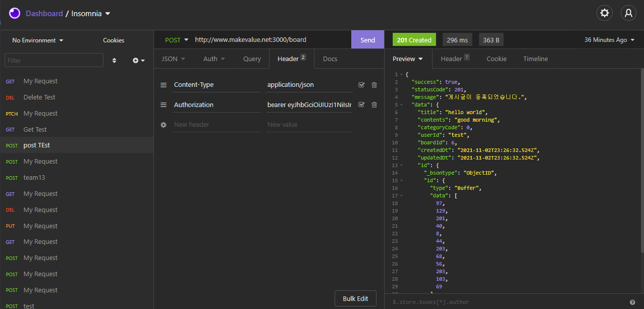644x309 pixels.
Task: Collapse the "data" array at line 17
Action: pos(401,195)
